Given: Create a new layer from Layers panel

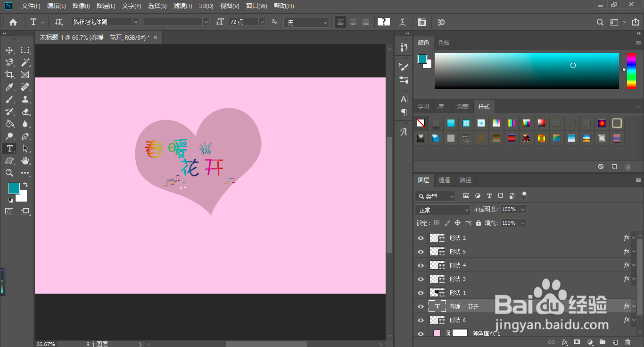Looking at the screenshot, I should pos(615,342).
